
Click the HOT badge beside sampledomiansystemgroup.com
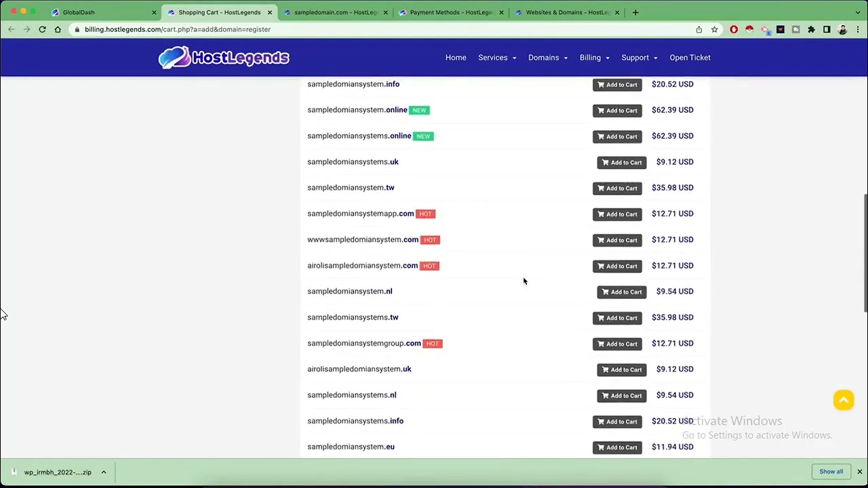tap(433, 344)
